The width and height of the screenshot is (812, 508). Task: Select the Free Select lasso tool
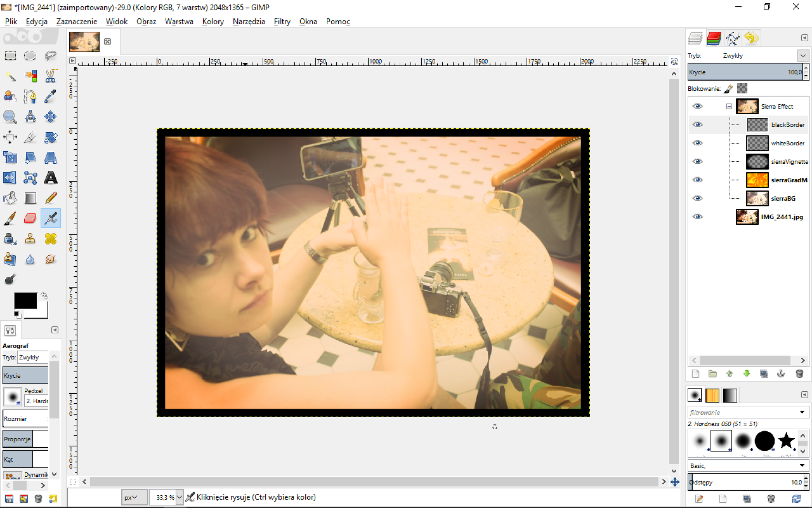50,56
